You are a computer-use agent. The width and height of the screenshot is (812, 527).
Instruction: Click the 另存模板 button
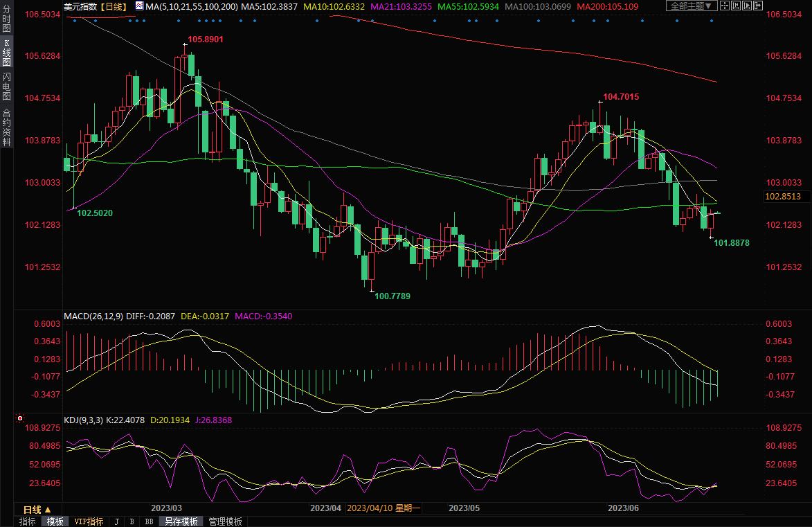[181, 521]
